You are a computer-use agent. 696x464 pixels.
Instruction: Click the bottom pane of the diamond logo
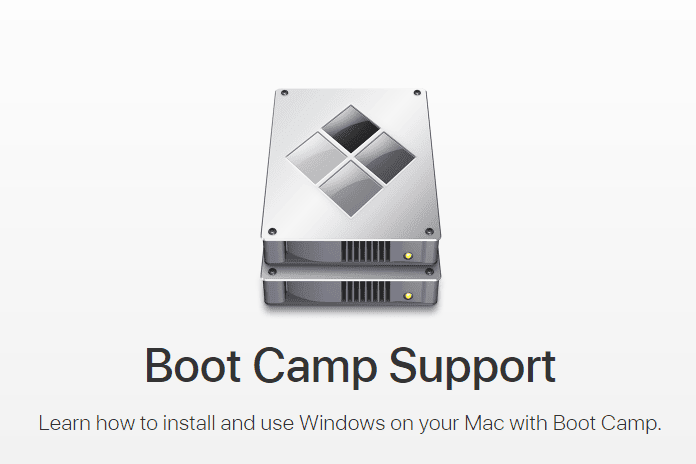[x=351, y=189]
